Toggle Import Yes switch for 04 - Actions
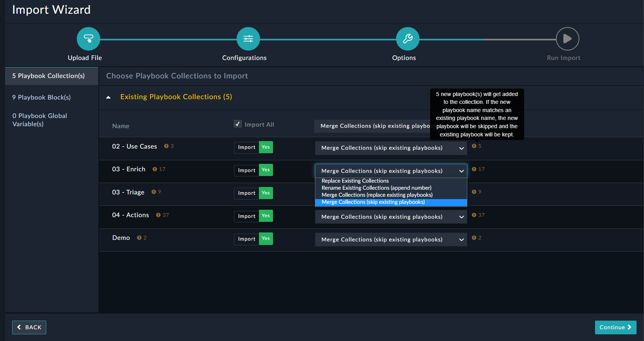This screenshot has height=341, width=644. click(x=253, y=216)
